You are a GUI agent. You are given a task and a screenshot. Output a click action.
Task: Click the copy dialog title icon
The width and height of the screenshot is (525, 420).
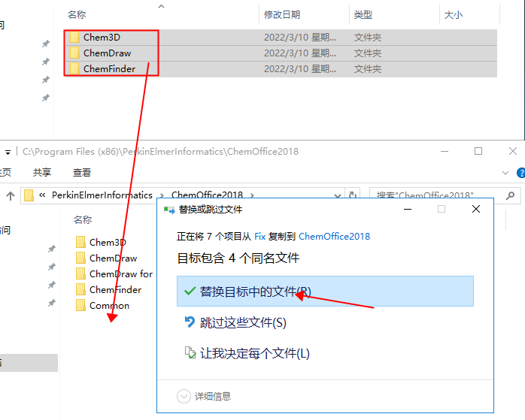pyautogui.click(x=169, y=210)
